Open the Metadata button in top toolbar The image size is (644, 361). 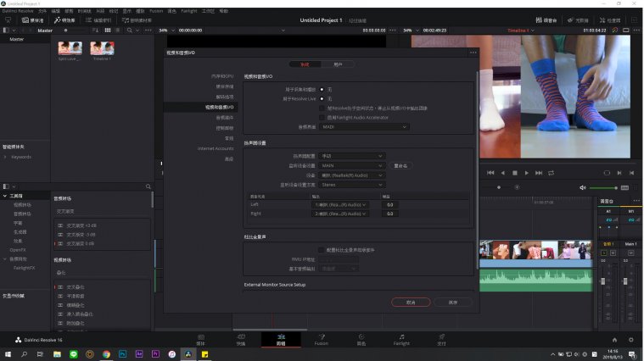578,20
